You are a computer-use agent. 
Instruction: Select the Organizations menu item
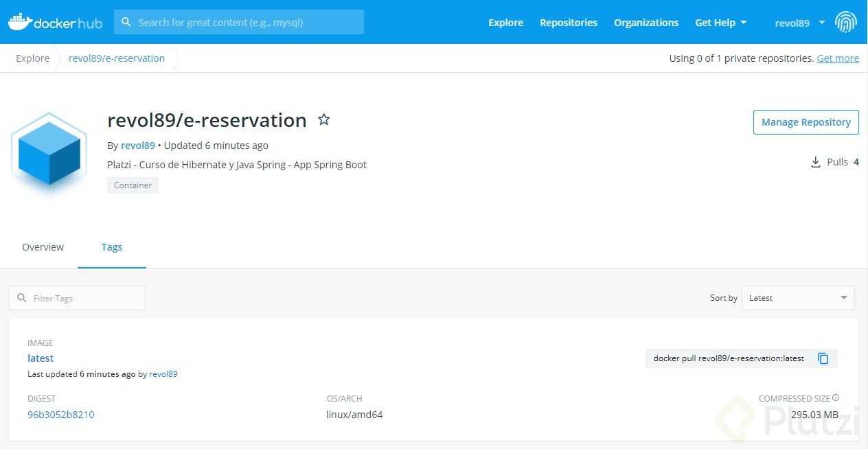pyautogui.click(x=646, y=22)
